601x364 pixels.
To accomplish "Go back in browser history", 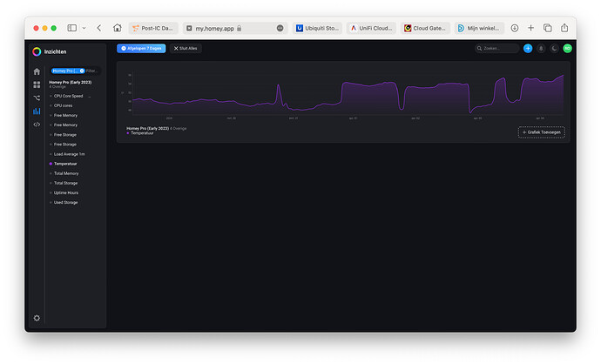I will (99, 28).
